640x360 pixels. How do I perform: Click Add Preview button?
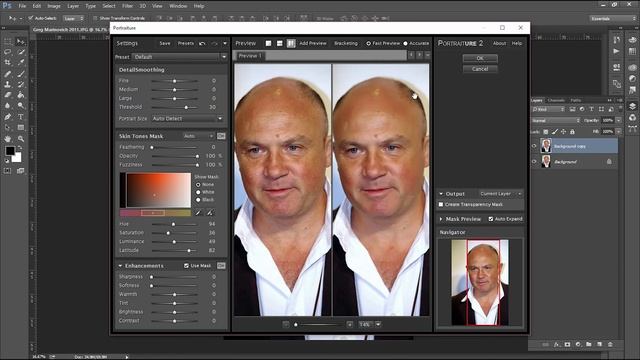click(x=313, y=43)
